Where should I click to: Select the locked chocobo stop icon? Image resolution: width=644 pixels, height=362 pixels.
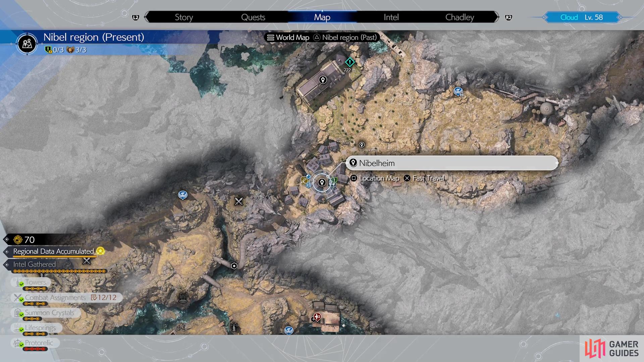(x=458, y=92)
